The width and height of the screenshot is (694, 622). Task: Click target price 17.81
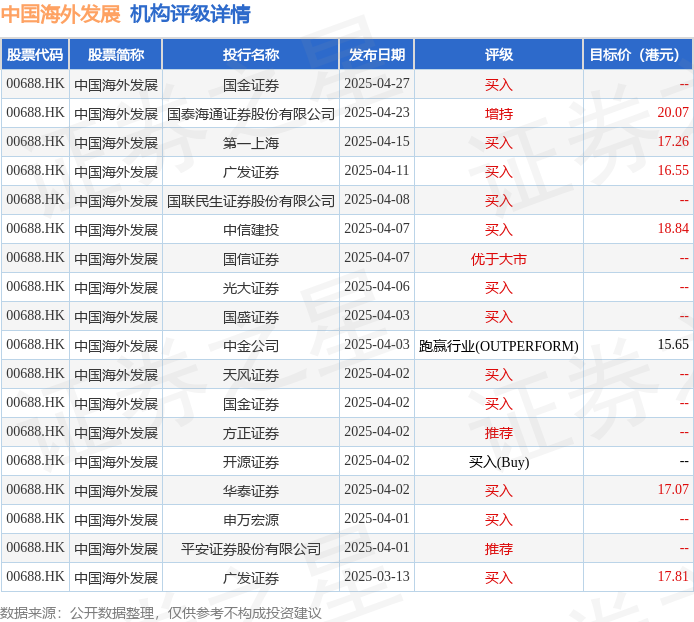click(673, 576)
